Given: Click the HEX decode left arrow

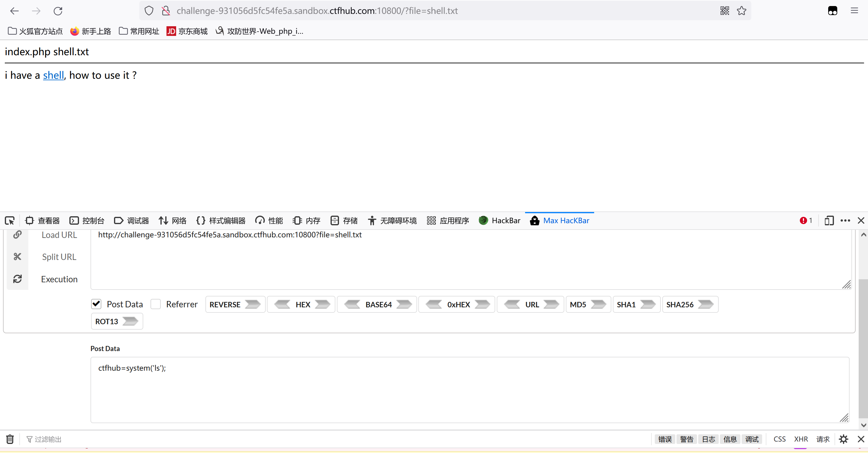Looking at the screenshot, I should pyautogui.click(x=282, y=304).
